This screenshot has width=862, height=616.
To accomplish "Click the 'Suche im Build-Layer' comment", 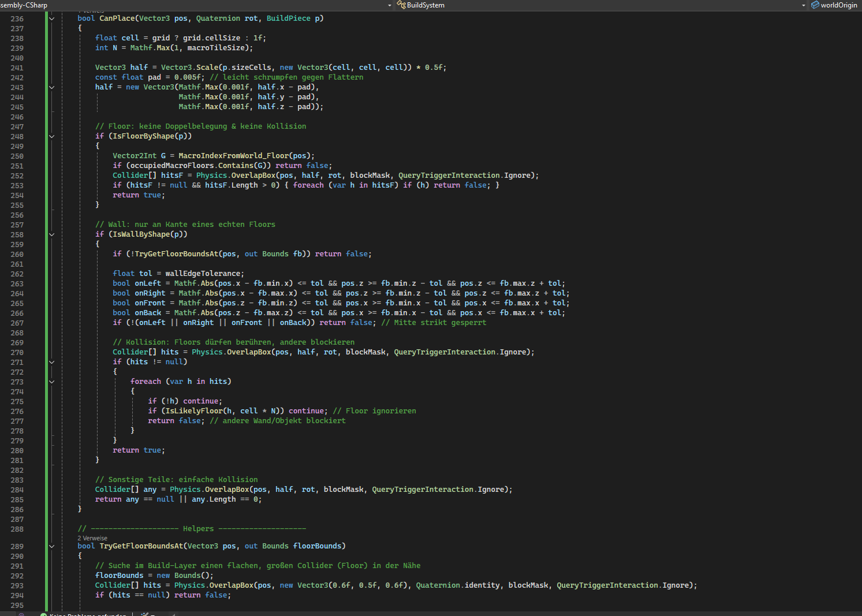I will tap(258, 566).
